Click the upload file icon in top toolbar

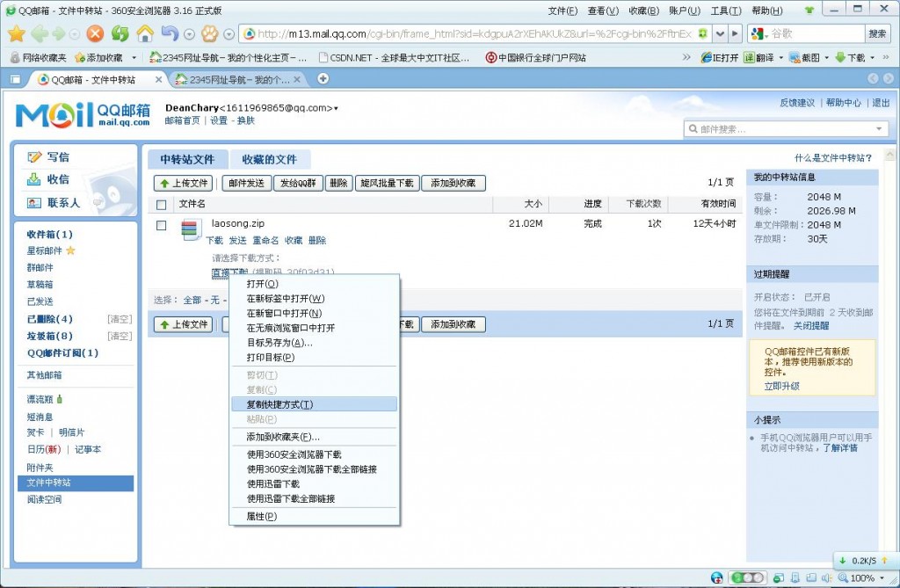(164, 183)
